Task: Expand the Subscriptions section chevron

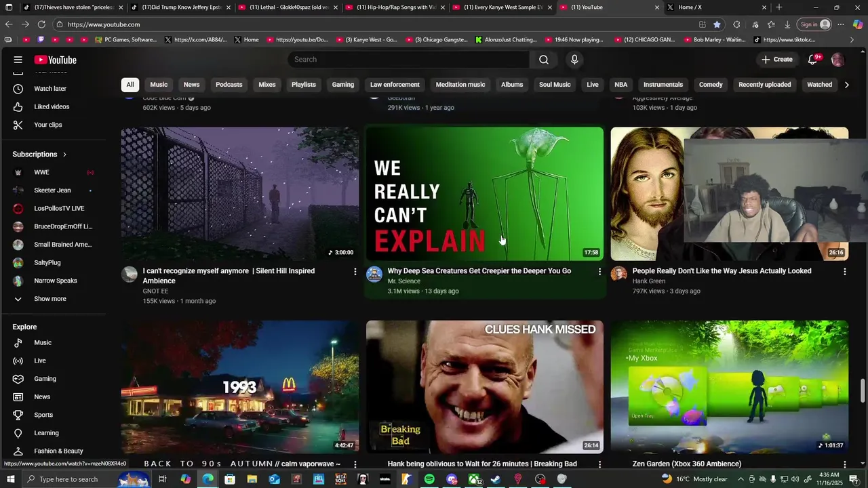Action: (64, 155)
